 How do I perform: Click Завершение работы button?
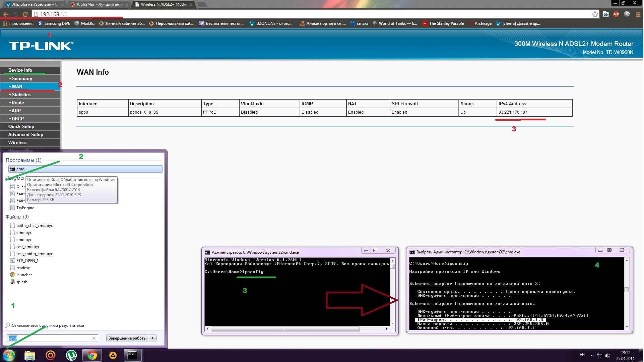[127, 338]
